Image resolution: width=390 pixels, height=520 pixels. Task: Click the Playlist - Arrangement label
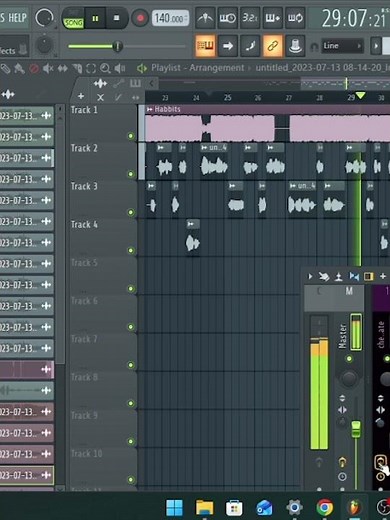tap(198, 68)
